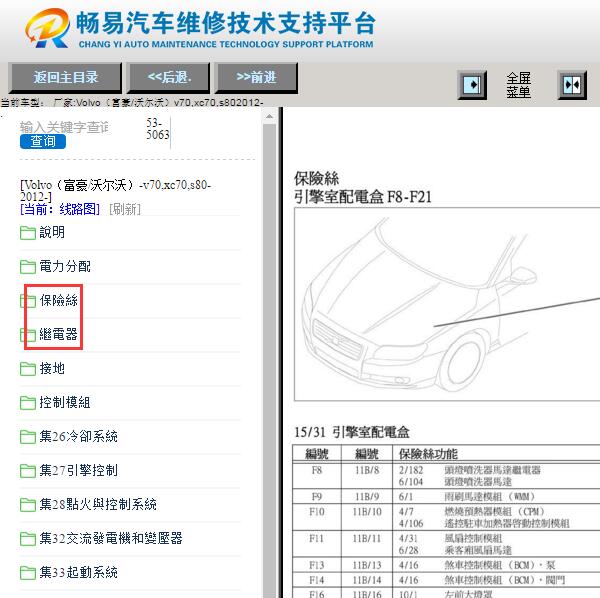Open folder icon next to 保險絲
The width and height of the screenshot is (600, 598).
point(28,301)
